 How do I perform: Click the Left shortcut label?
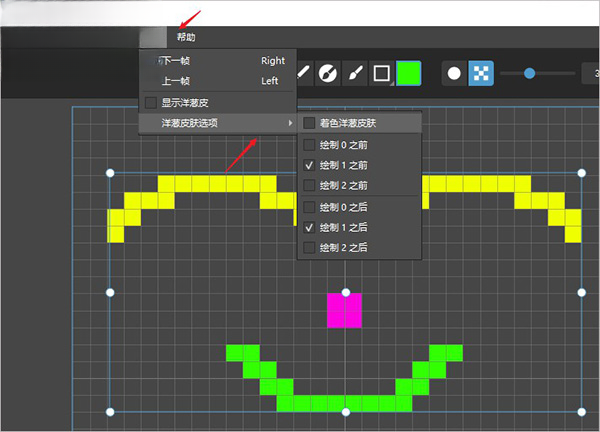pos(269,81)
